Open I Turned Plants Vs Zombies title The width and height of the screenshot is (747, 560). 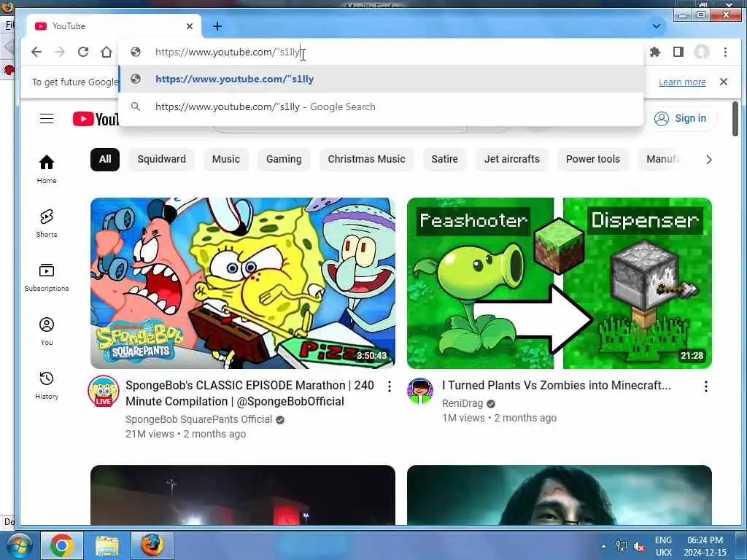click(x=557, y=385)
